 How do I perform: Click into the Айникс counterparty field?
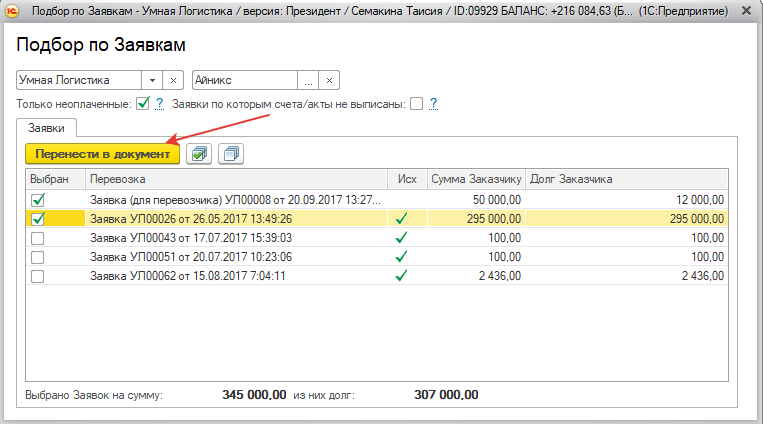[x=245, y=80]
